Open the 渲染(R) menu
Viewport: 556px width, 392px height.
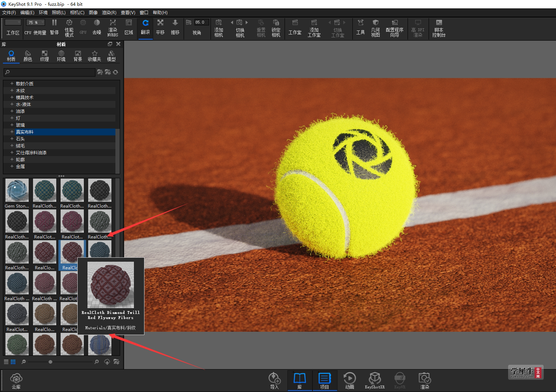pyautogui.click(x=109, y=13)
